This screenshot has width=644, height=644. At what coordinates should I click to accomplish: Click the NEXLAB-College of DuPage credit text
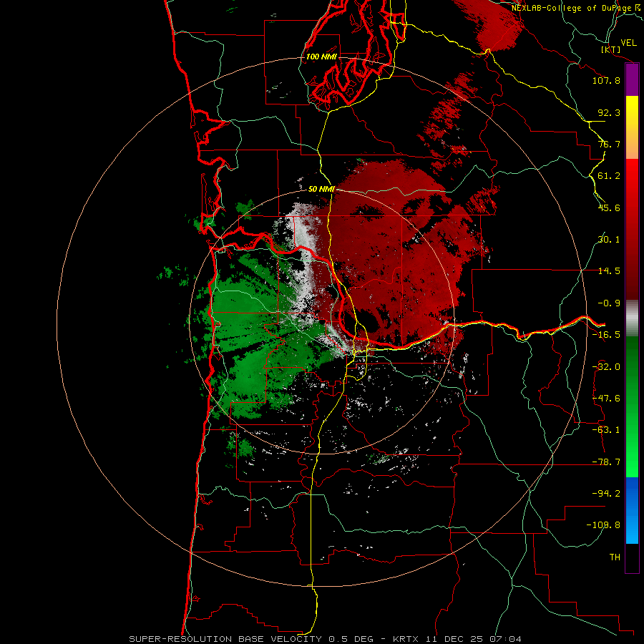[576, 8]
